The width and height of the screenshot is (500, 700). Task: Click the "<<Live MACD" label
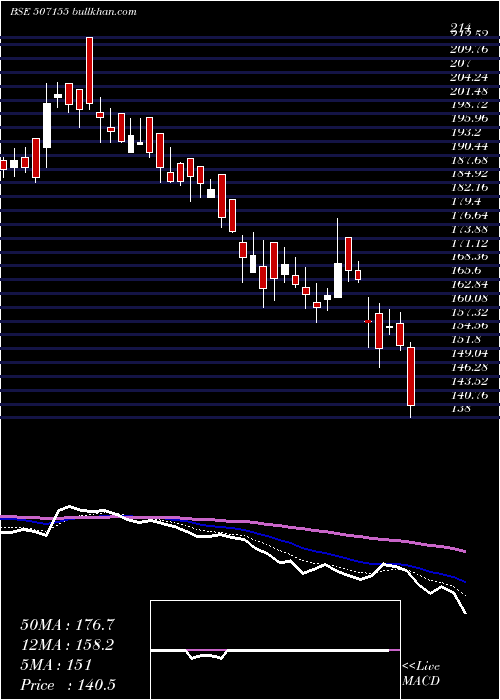pyautogui.click(x=421, y=674)
